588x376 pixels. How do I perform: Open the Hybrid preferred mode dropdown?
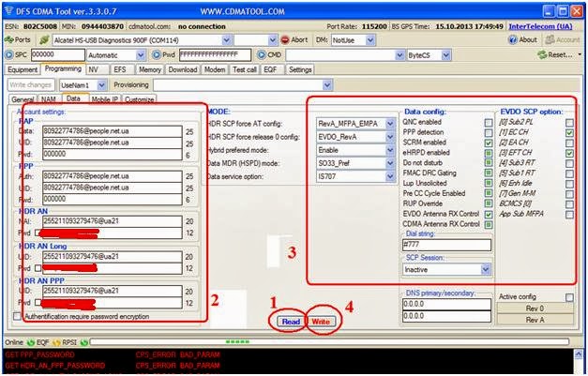tap(390, 150)
